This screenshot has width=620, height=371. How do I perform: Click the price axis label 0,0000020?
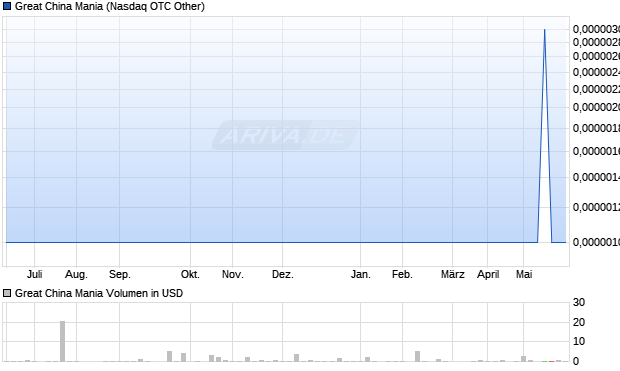point(596,107)
